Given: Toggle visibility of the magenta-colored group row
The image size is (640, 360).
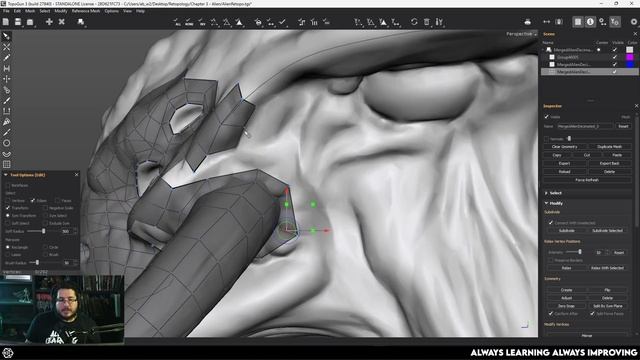Looking at the screenshot, I should point(615,57).
